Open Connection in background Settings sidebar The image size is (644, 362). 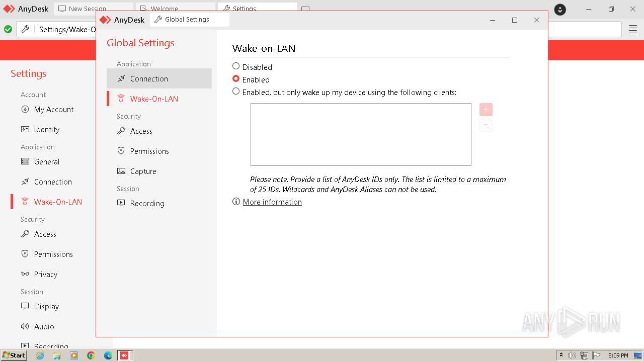(53, 182)
